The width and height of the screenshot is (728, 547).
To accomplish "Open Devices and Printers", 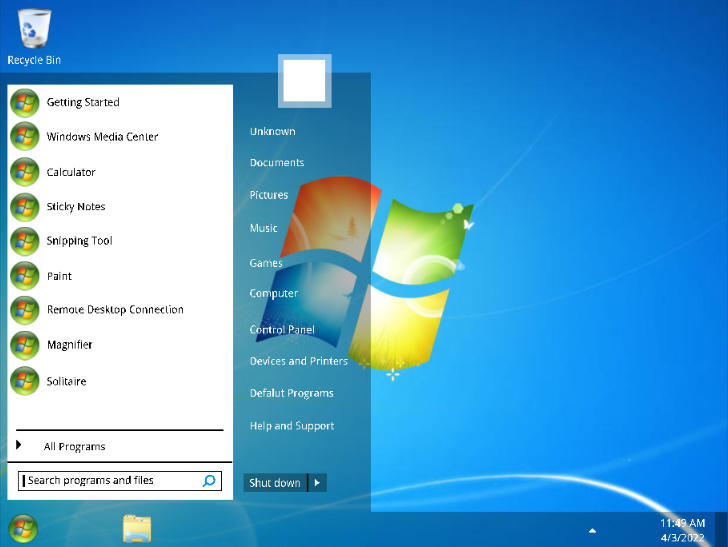I will coord(299,361).
